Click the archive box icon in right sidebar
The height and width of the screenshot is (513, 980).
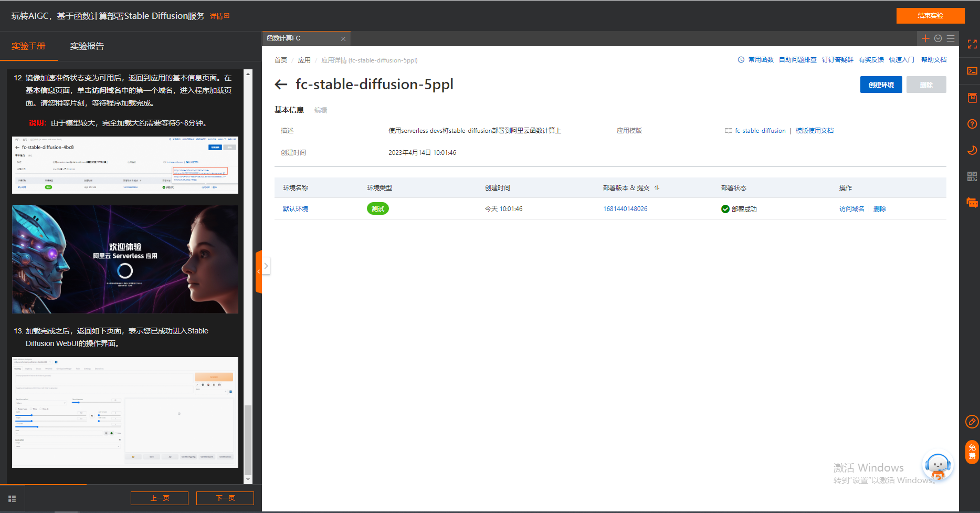(x=972, y=98)
